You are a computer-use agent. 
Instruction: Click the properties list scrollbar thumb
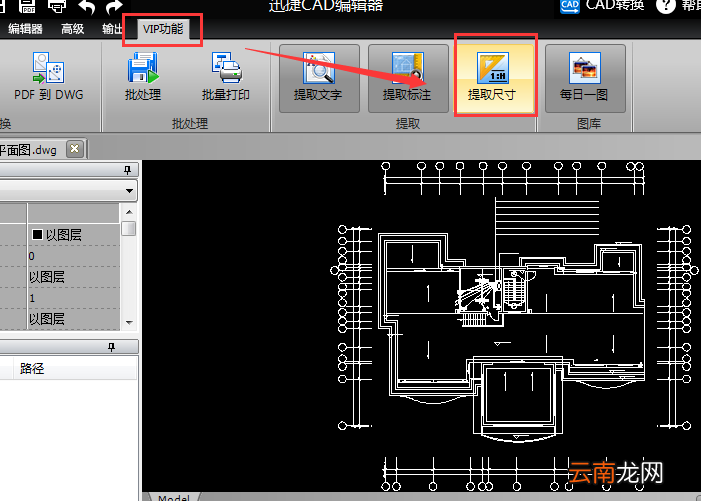(129, 228)
